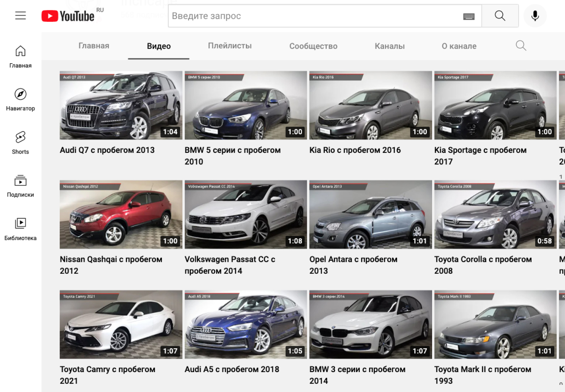
Task: Click the YouTube logo
Action: pyautogui.click(x=68, y=16)
